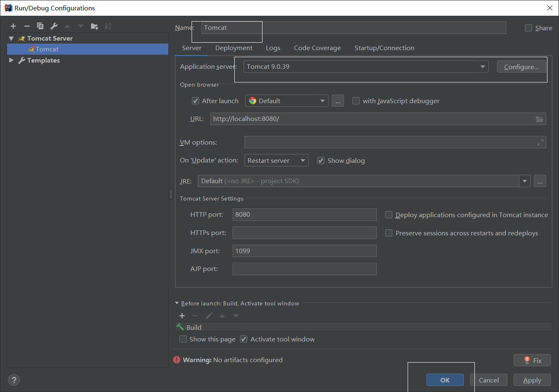The height and width of the screenshot is (392, 559).
Task: Open the Startup/Connection tab
Action: pyautogui.click(x=384, y=48)
